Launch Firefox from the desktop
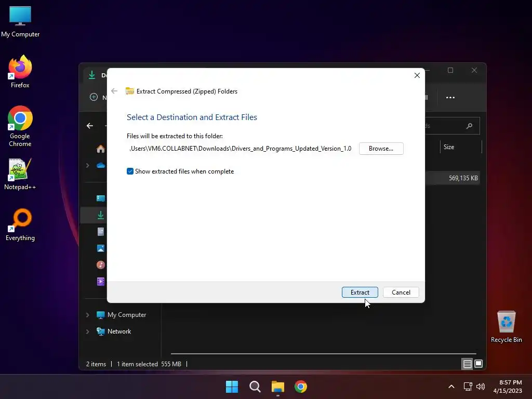 [x=20, y=72]
